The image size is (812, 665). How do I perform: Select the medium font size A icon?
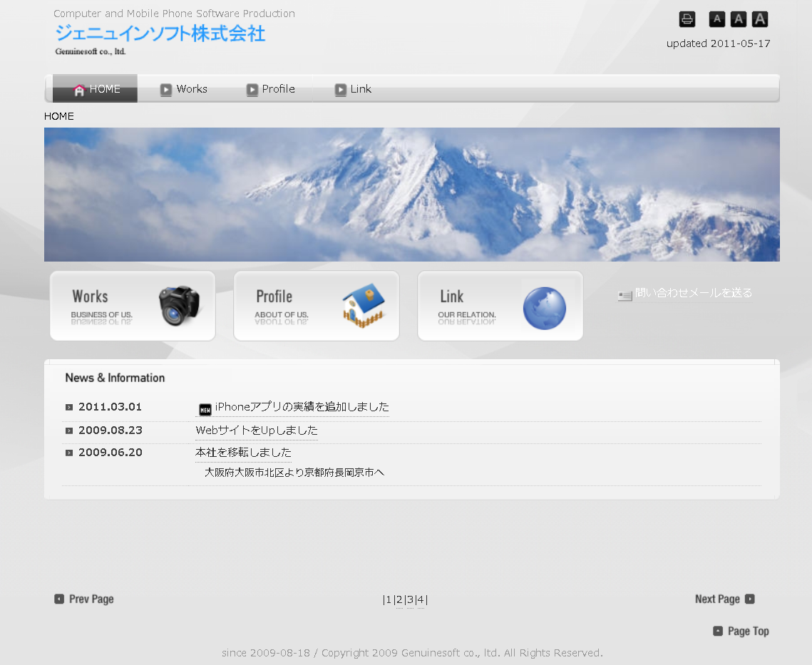tap(738, 19)
